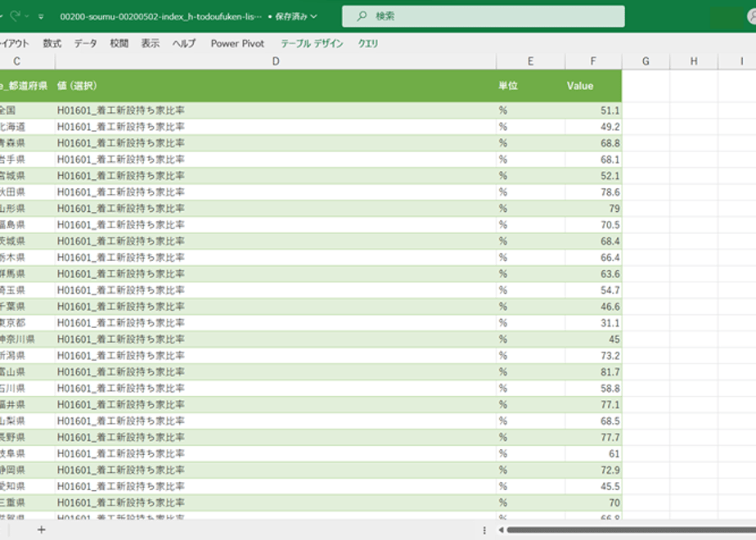Select column E header
756x540 pixels.
coord(530,61)
